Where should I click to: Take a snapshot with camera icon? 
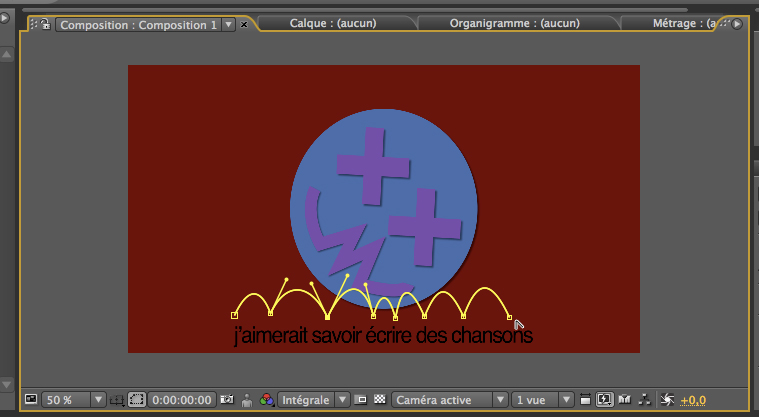point(227,400)
